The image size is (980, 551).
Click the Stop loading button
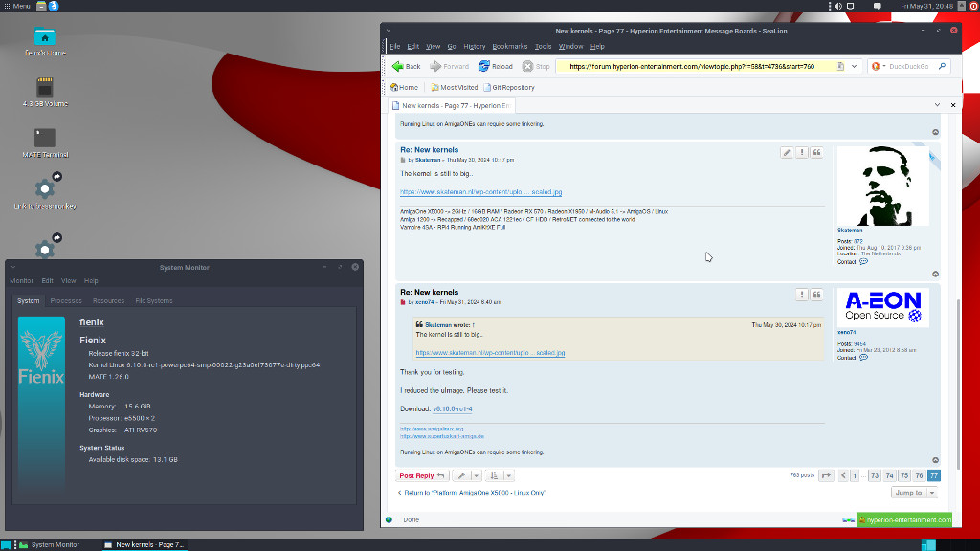pos(536,66)
